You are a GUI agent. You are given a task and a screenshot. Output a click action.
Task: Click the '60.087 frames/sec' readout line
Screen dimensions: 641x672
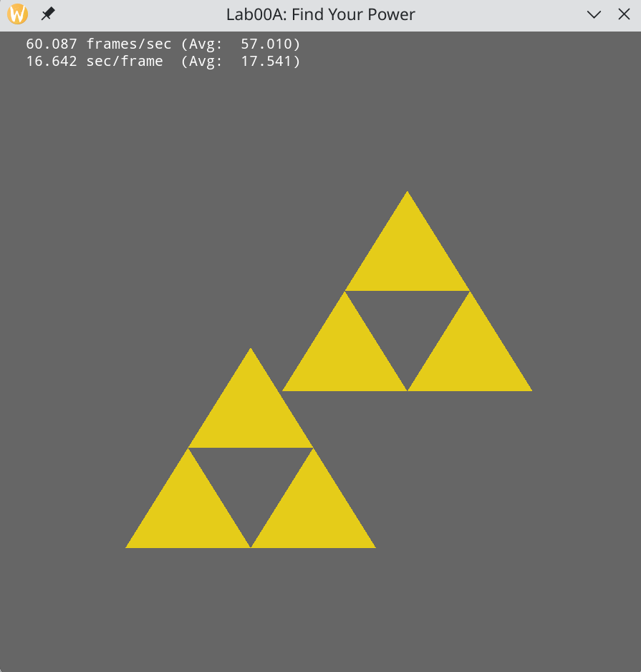point(163,44)
